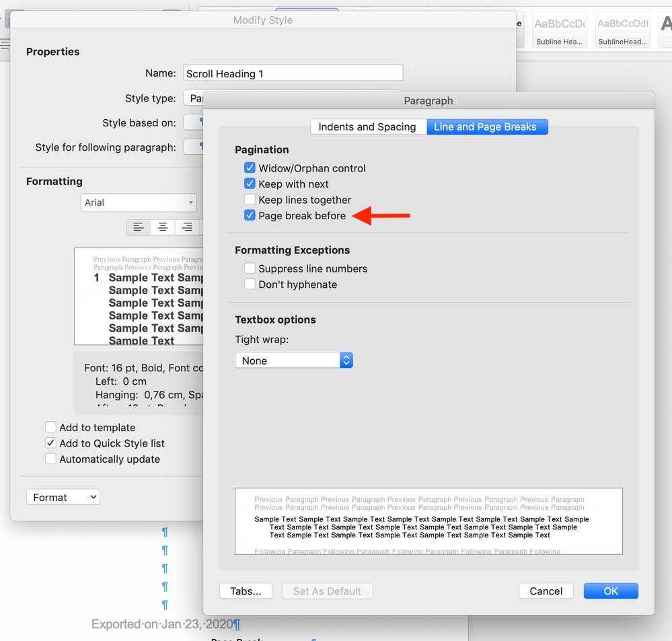Enable Keep lines together checkbox
The image size is (672, 641).
click(250, 199)
